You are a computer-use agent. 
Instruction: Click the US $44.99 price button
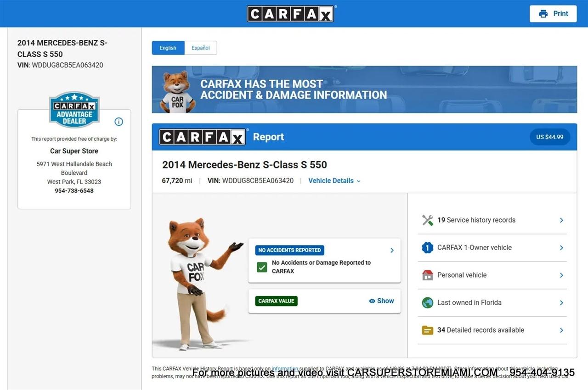549,137
